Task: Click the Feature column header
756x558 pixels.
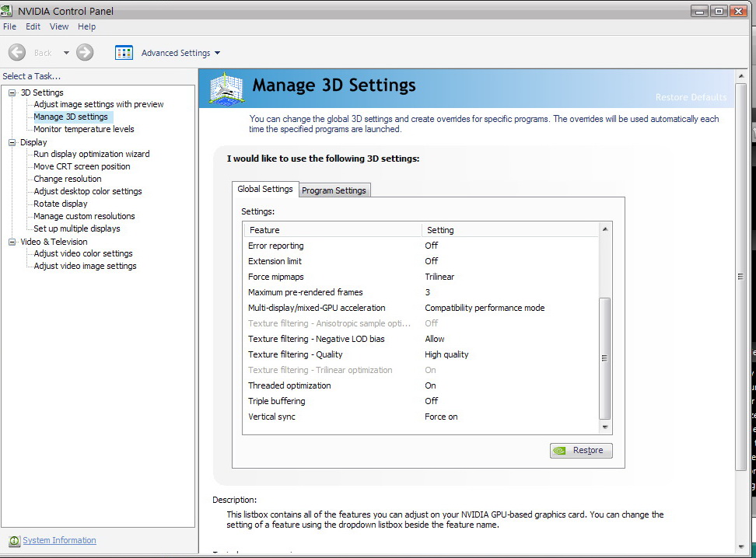Action: pyautogui.click(x=333, y=230)
